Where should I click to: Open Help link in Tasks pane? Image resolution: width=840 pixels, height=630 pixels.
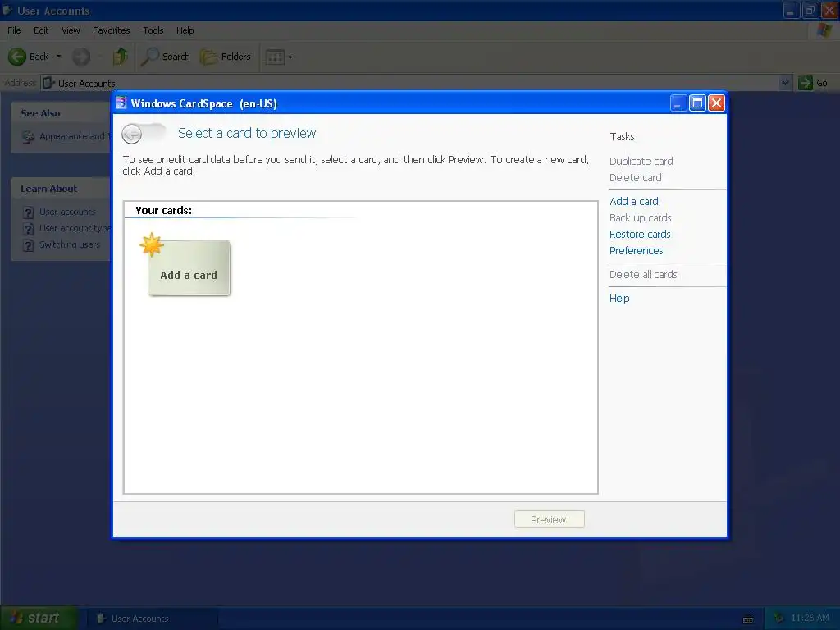click(x=619, y=299)
